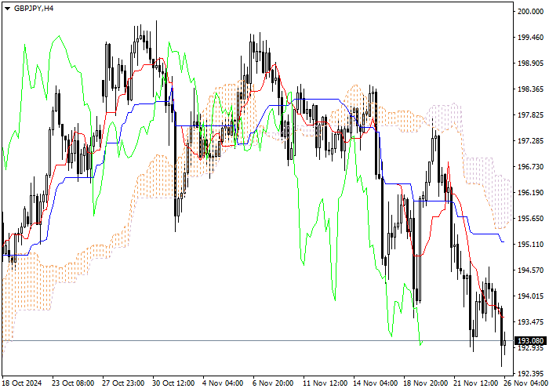The image size is (549, 392).
Task: Click the 26 Nov 04:00 time label
Action: [526, 383]
